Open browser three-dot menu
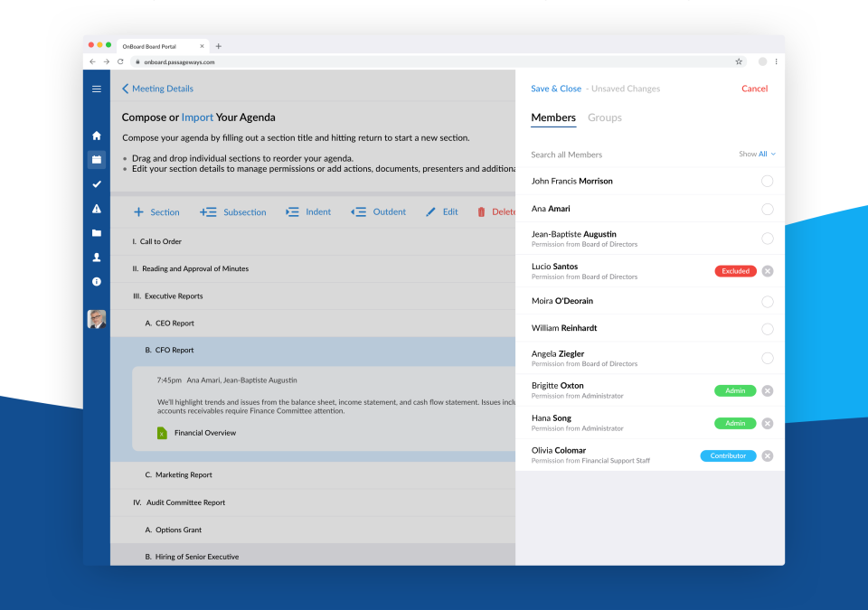Viewport: 868px width, 610px height. coord(776,62)
